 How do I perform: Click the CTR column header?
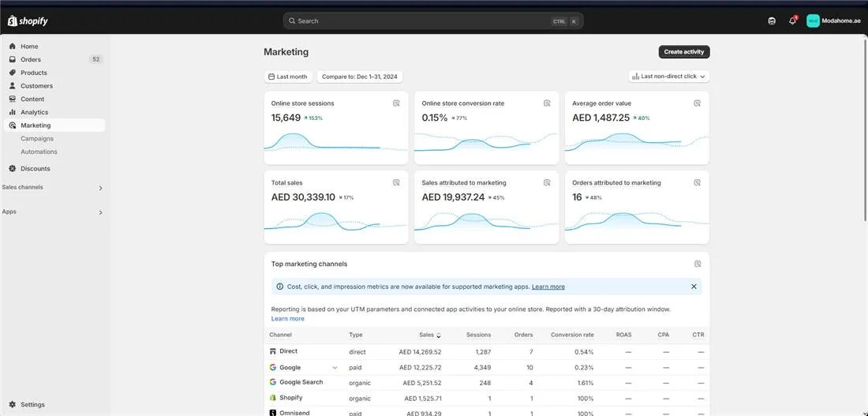(698, 335)
